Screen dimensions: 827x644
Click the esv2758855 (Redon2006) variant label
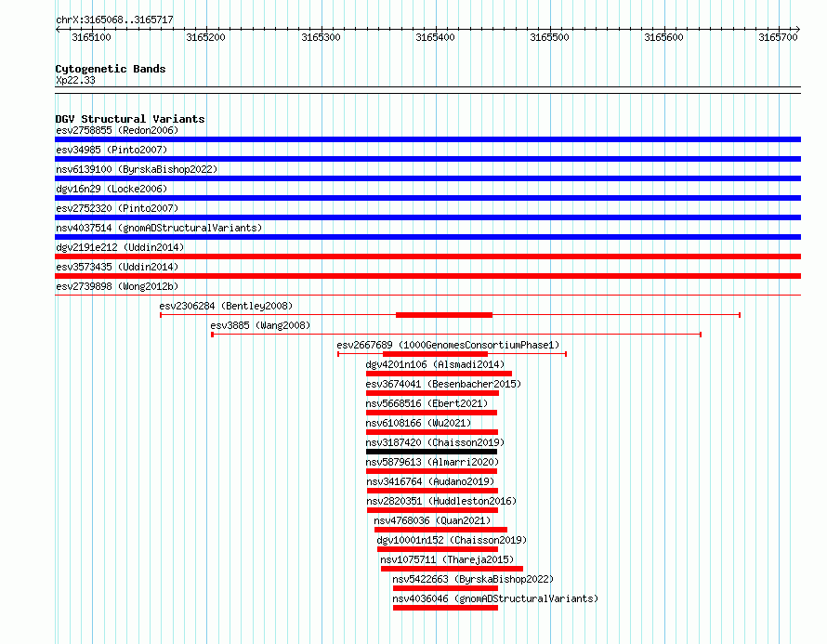(117, 130)
